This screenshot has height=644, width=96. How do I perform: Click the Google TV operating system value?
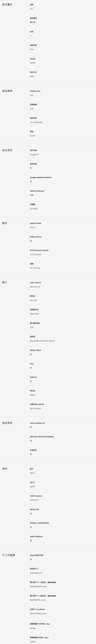pyautogui.click(x=34, y=155)
